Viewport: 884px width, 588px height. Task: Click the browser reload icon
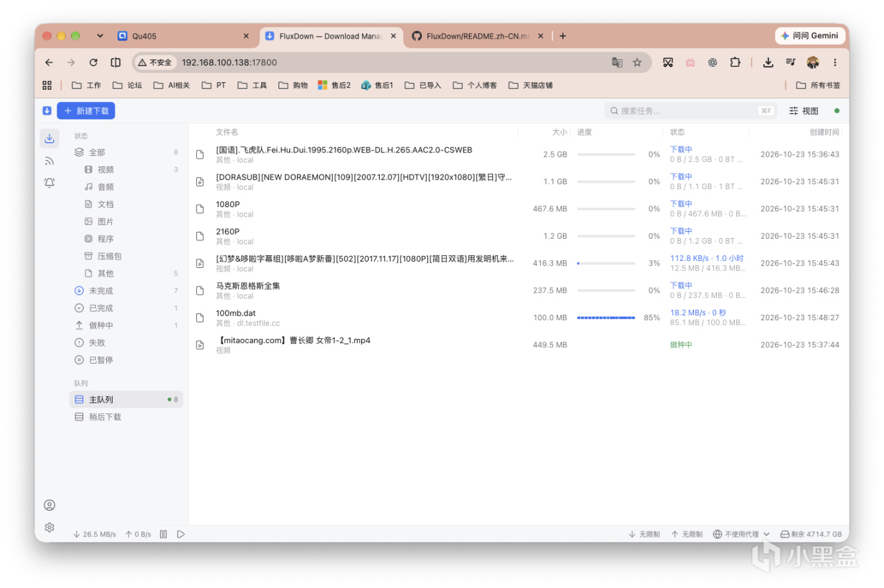tap(93, 62)
